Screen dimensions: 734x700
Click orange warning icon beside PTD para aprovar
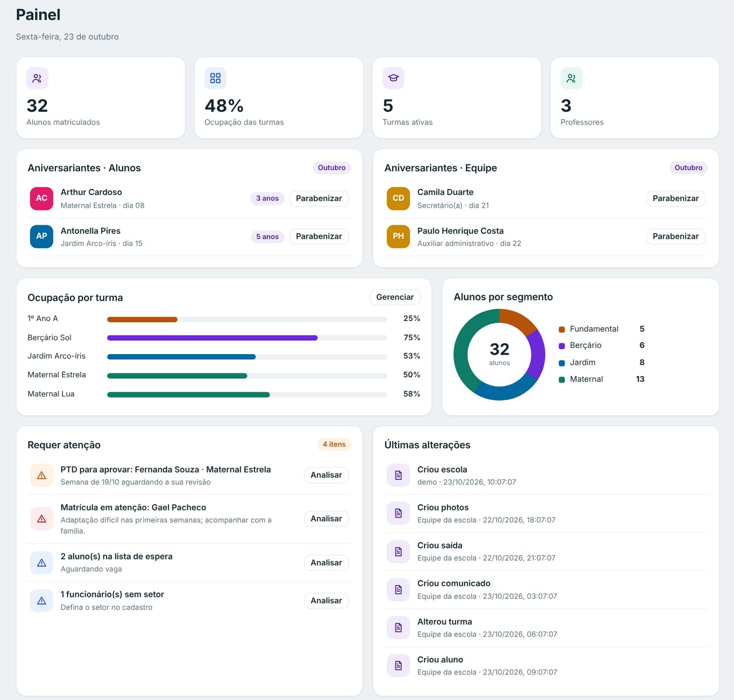tap(42, 475)
